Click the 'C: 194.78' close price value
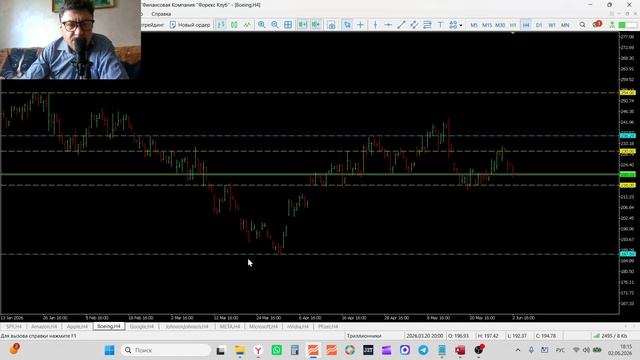Viewport: 640px width, 360px height. pos(546,336)
